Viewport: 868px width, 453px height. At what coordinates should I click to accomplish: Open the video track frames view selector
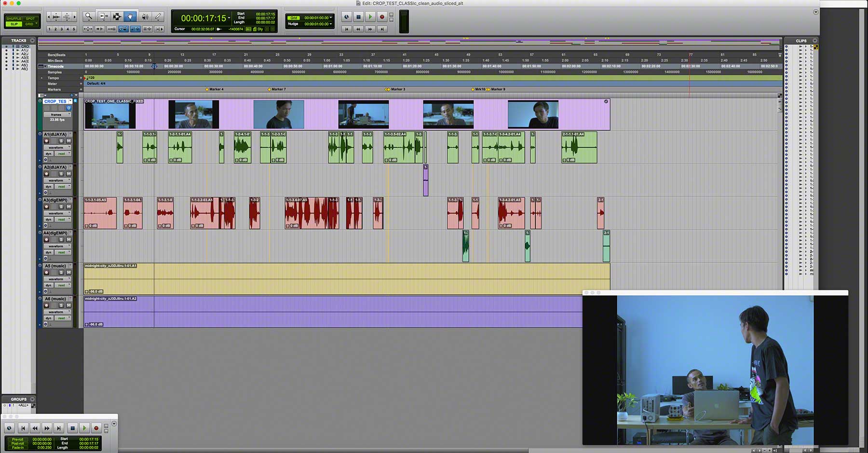57,115
